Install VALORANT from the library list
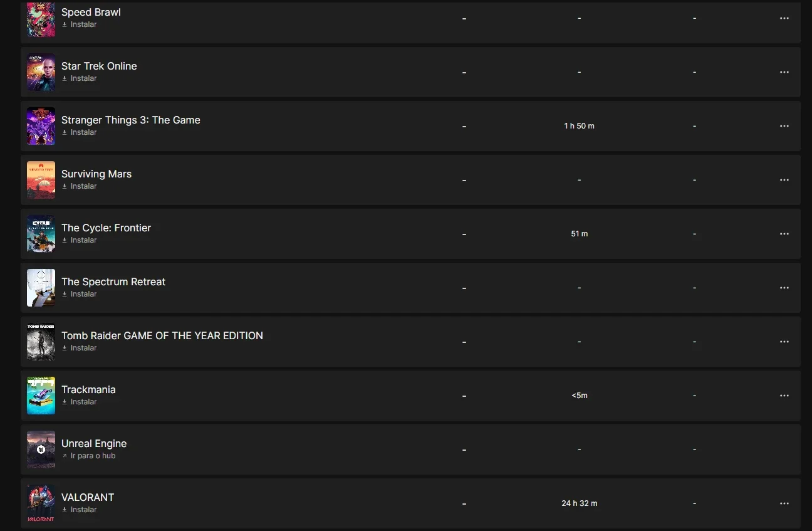This screenshot has width=812, height=531. point(79,510)
